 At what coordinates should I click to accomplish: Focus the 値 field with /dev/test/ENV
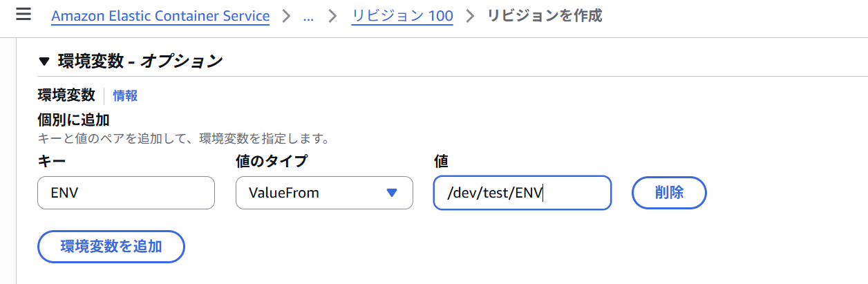(522, 193)
